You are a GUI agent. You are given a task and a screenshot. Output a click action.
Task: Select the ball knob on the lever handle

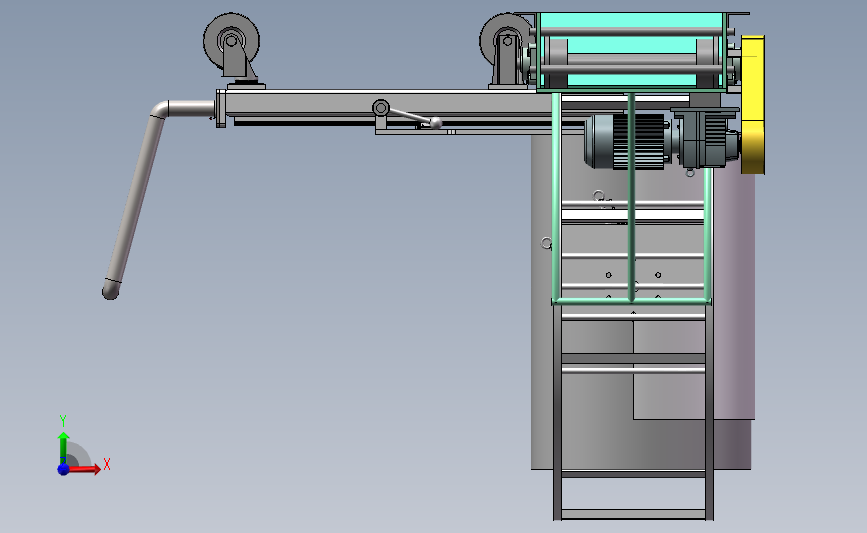[x=436, y=123]
